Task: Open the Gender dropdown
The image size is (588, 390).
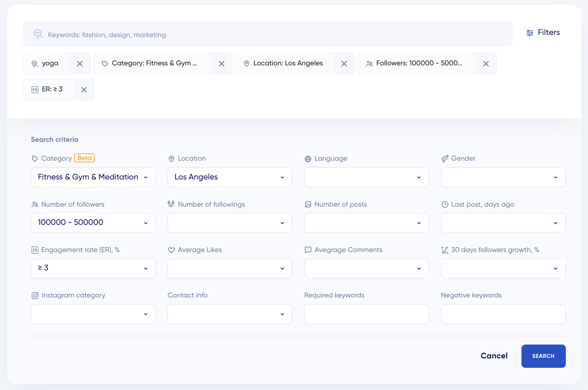Action: [x=503, y=177]
